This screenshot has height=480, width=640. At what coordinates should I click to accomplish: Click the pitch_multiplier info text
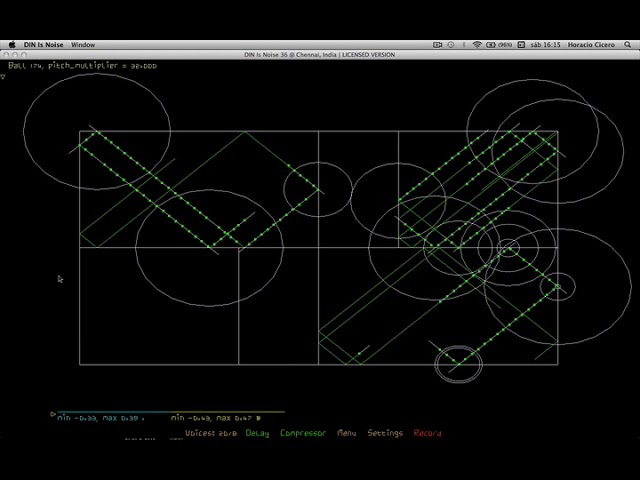coord(82,65)
